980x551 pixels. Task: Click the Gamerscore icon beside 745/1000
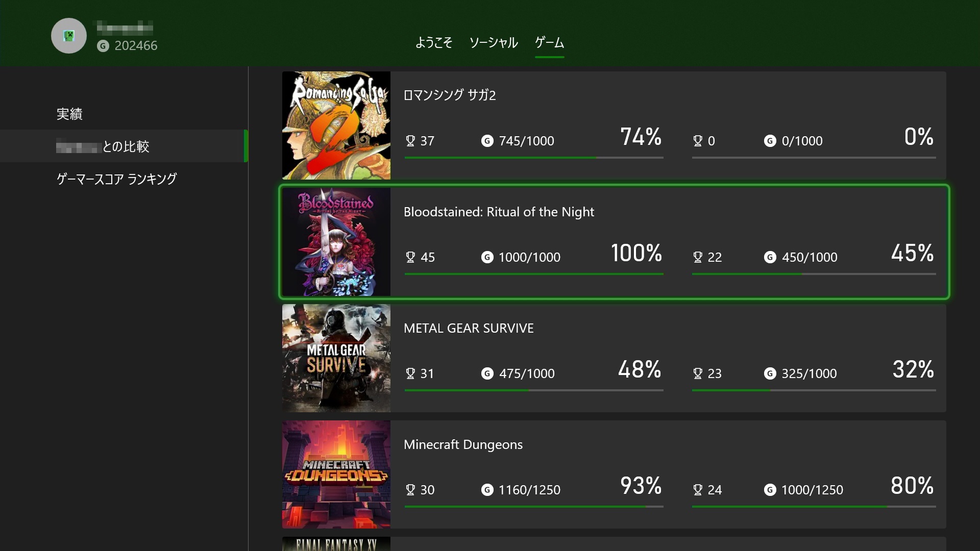(487, 141)
